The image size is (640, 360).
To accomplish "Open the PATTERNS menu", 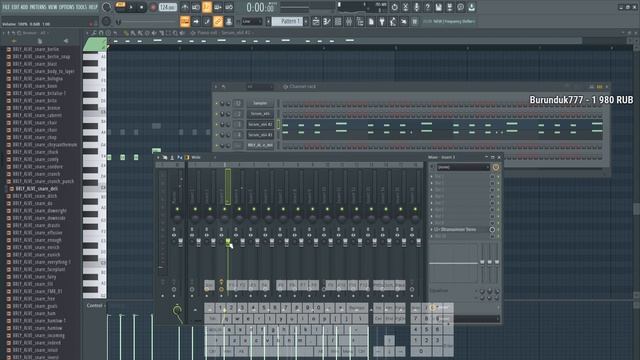I will 38,7.
